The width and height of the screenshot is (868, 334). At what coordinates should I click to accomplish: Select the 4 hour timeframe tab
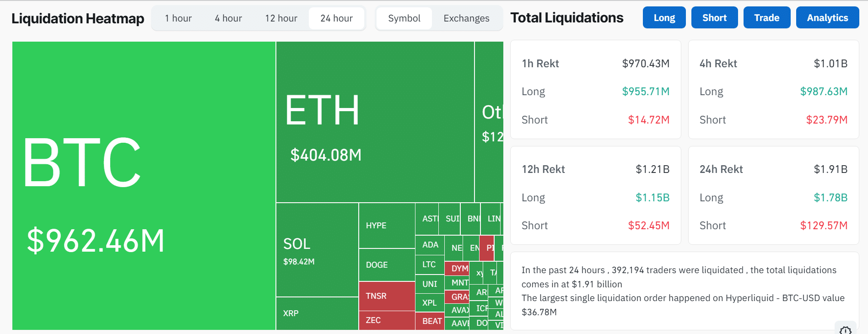coord(228,18)
